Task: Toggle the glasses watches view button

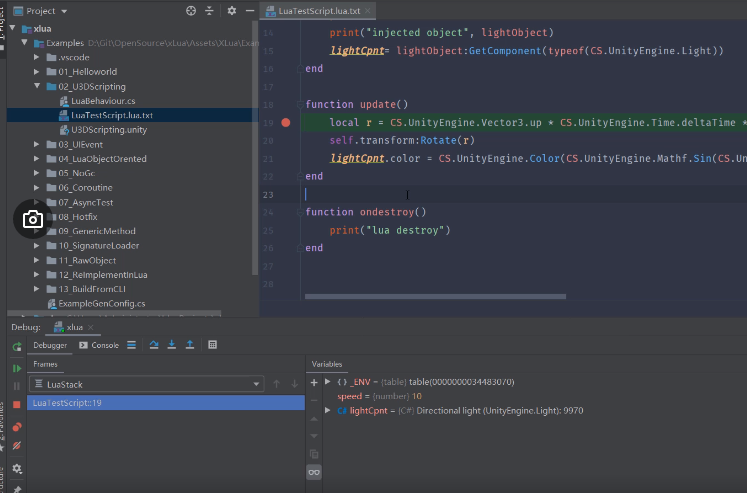Action: click(x=314, y=472)
